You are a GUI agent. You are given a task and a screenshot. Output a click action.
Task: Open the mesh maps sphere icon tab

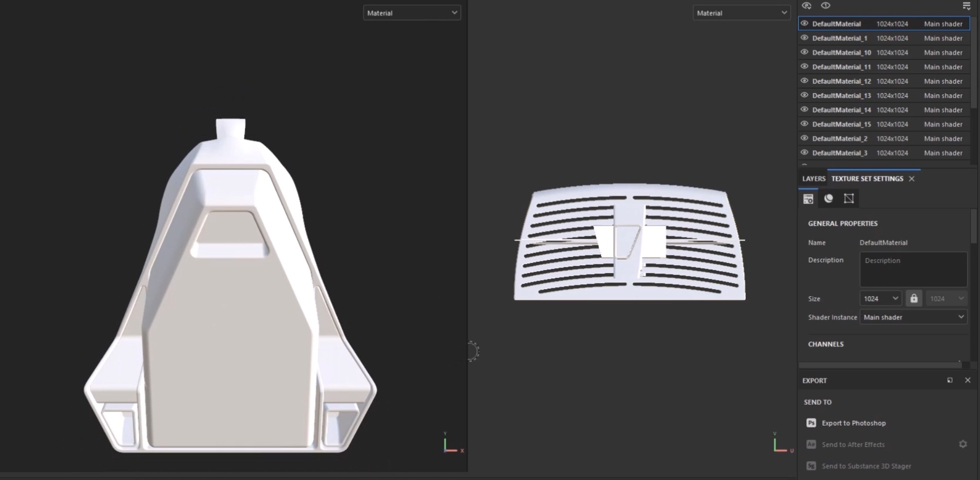[828, 199]
